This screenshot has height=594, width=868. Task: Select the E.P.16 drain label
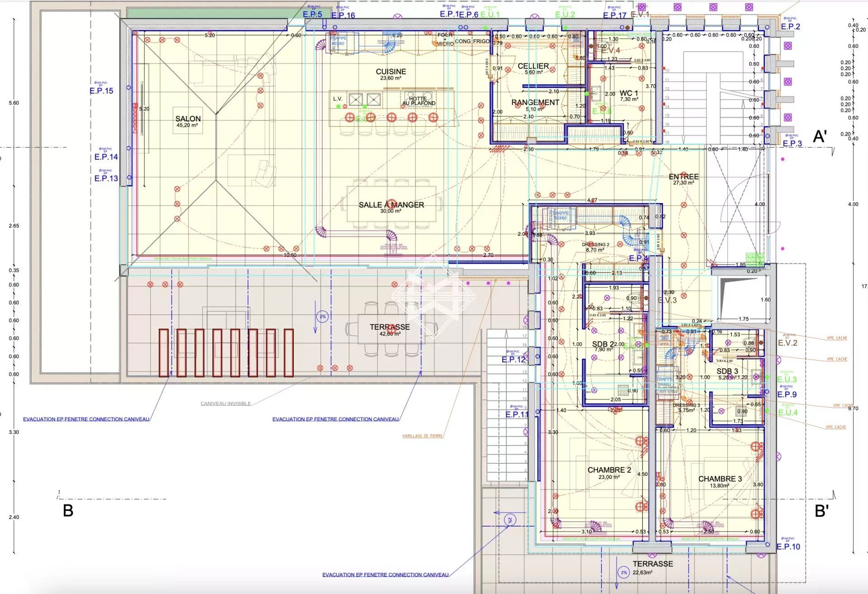coord(343,15)
